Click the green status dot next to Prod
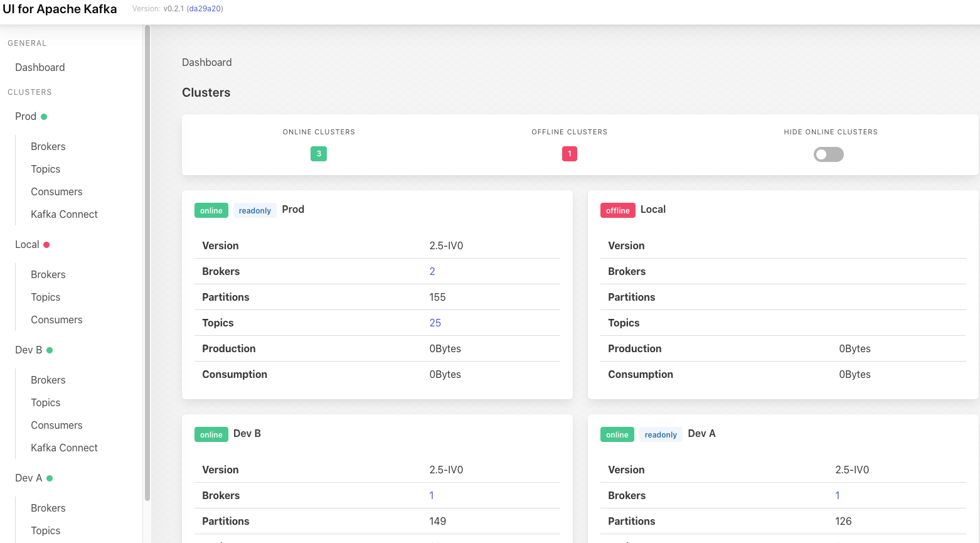The height and width of the screenshot is (543, 980). tap(43, 116)
